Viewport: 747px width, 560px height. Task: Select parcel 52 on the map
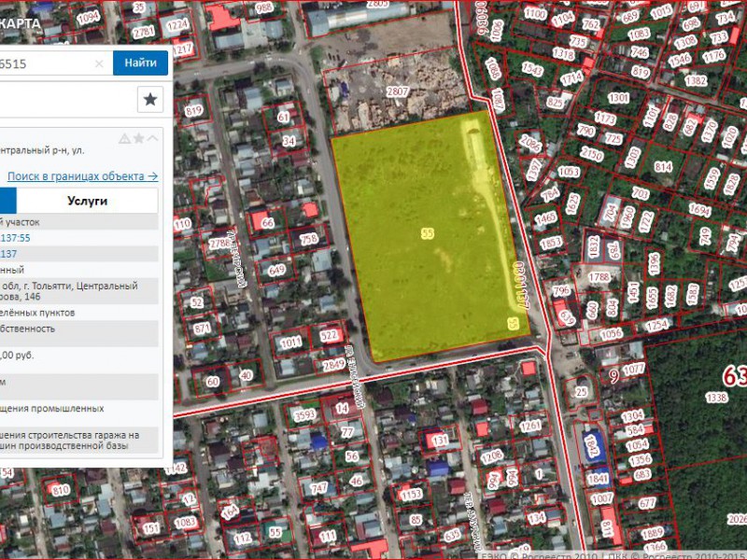point(197,302)
